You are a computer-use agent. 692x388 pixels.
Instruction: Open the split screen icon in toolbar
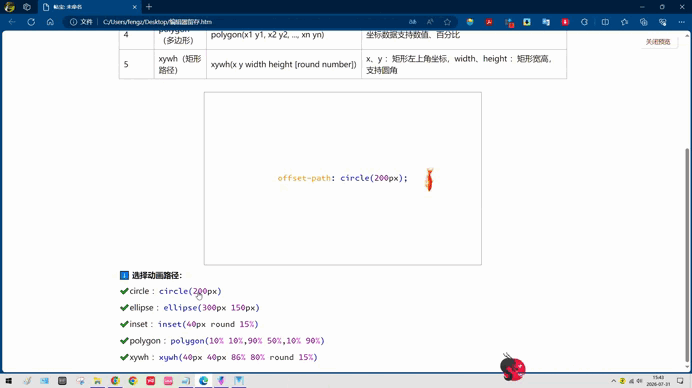click(x=605, y=22)
